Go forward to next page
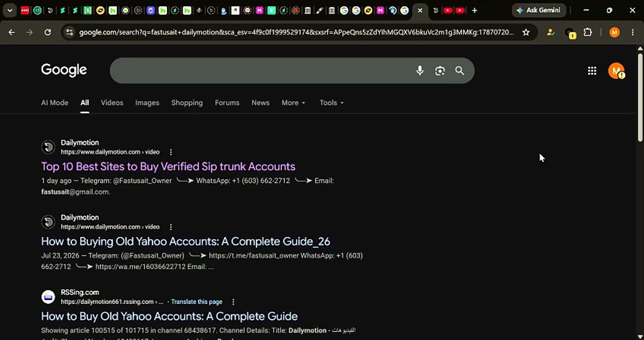 [x=29, y=32]
